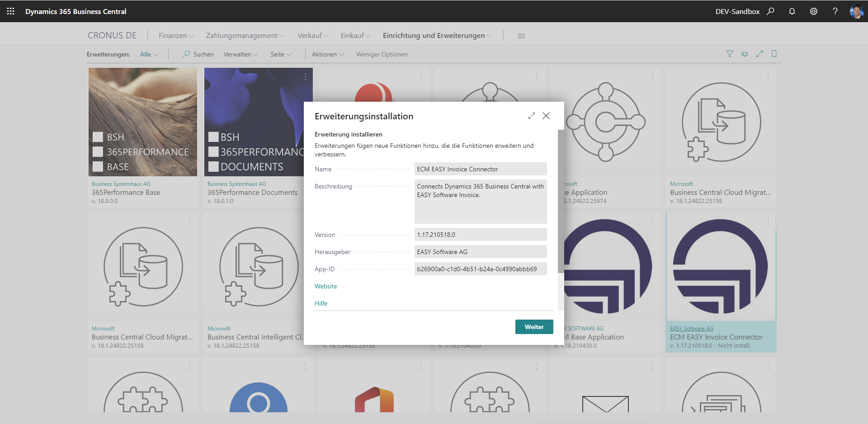Screen dimensions: 868x424
Task: Click the focus mode icon beside filter
Action: 745,54
